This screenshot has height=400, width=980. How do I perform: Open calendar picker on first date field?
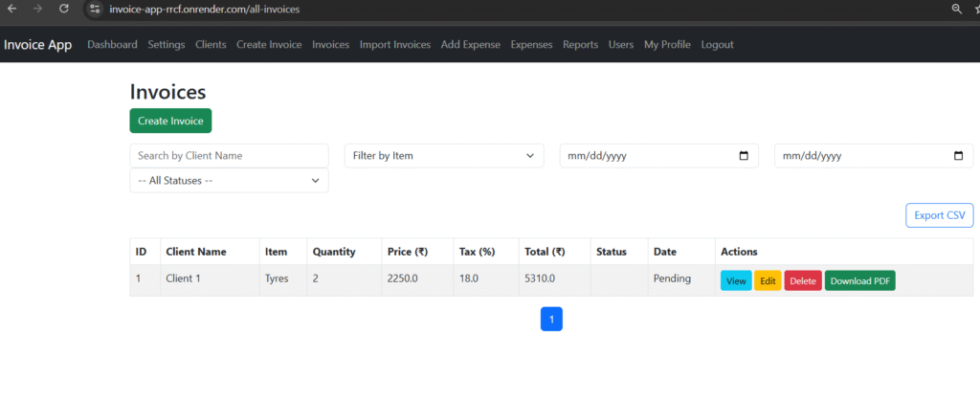744,156
